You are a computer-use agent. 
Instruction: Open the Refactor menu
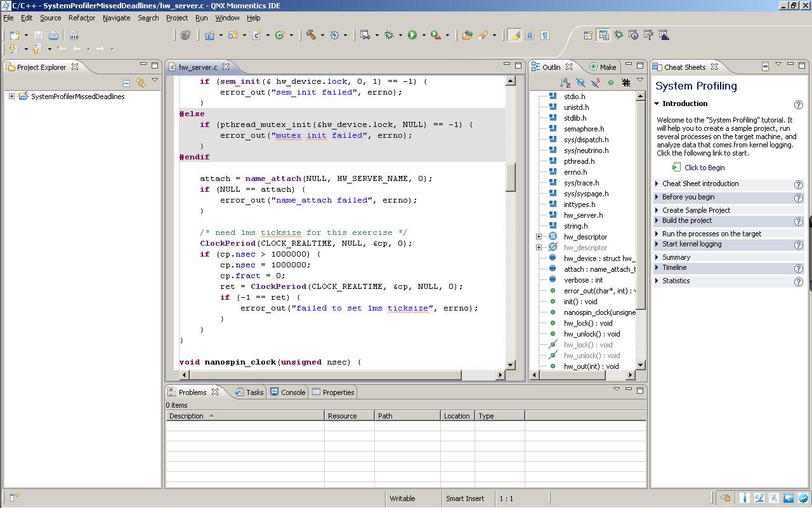81,18
